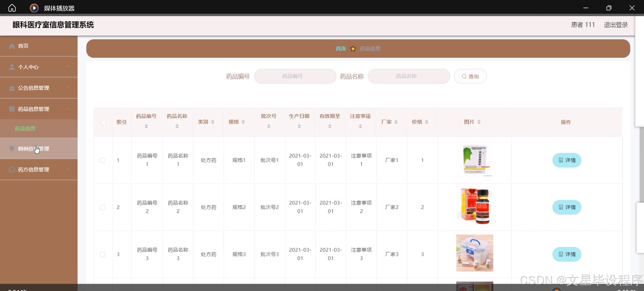Sort by 类别 column arrows
The height and width of the screenshot is (291, 644).
pyautogui.click(x=213, y=122)
